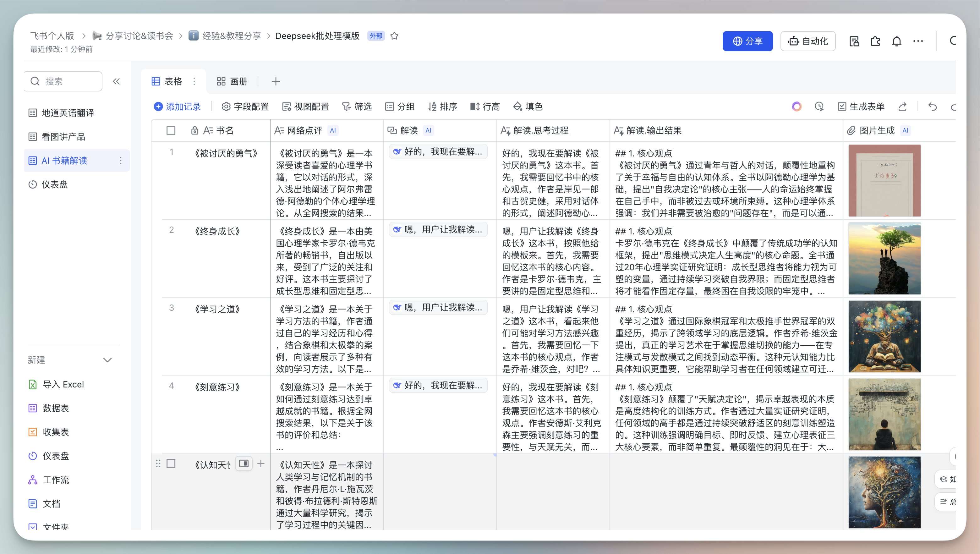Open the record history clock icon
980x554 pixels.
point(819,107)
